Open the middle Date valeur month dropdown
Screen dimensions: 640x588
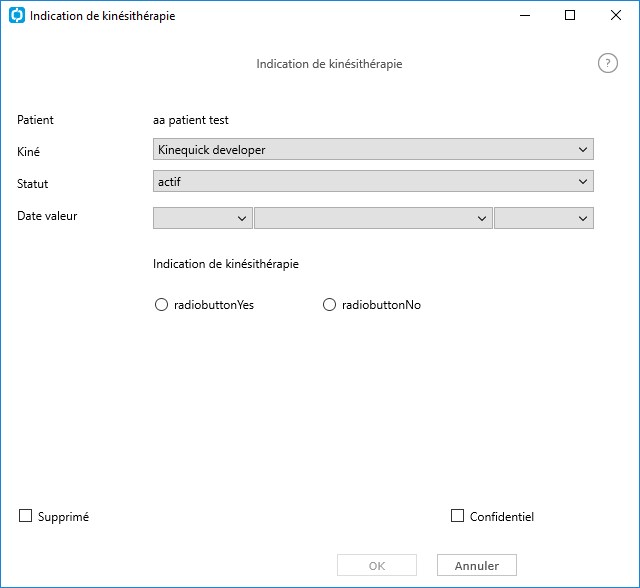coord(373,218)
